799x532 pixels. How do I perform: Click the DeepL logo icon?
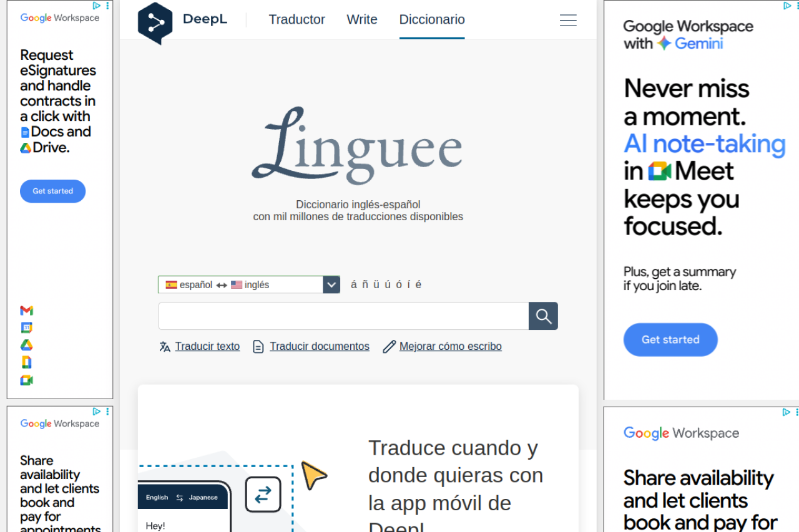coord(155,22)
